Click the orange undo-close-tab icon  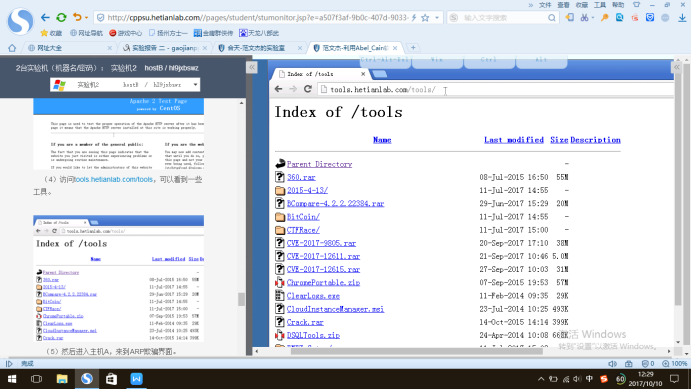tap(77, 17)
